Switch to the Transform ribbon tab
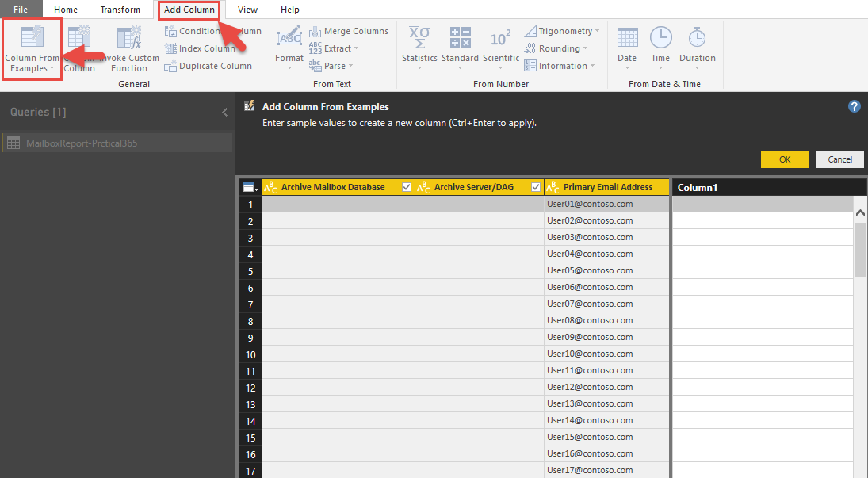The width and height of the screenshot is (868, 478). [120, 10]
